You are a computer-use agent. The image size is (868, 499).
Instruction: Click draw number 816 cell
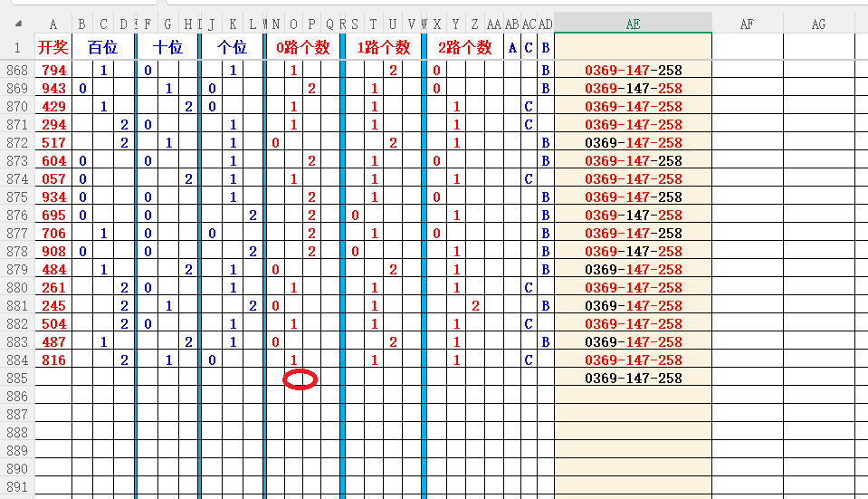[53, 360]
